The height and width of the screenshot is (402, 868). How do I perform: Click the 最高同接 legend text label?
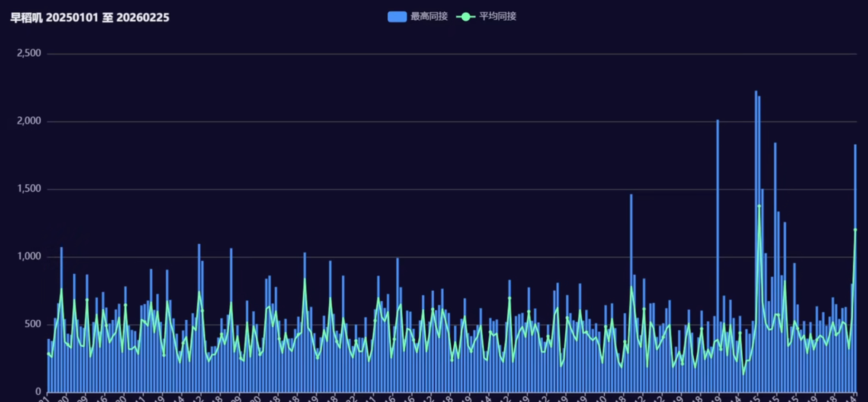pyautogui.click(x=429, y=16)
